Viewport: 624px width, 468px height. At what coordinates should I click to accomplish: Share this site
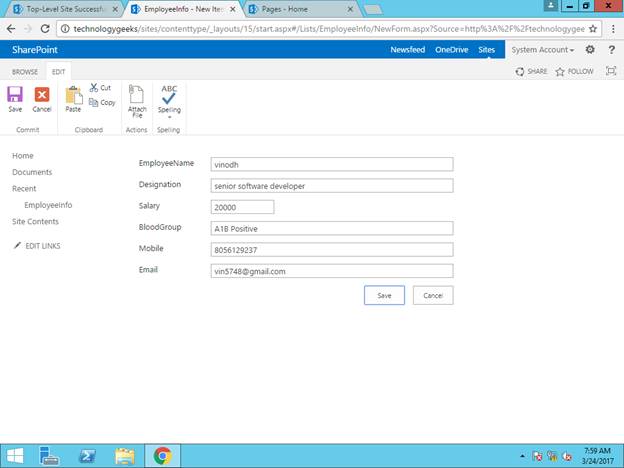click(531, 71)
